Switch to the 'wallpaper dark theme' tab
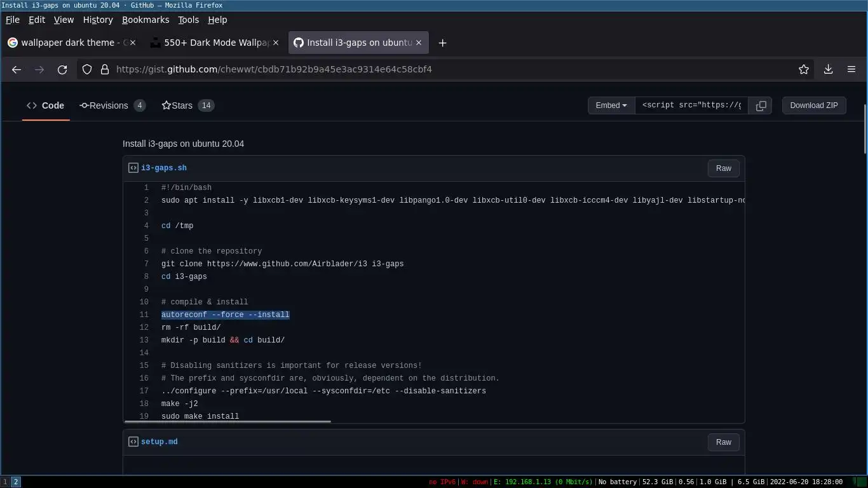This screenshot has height=488, width=868. click(x=73, y=43)
